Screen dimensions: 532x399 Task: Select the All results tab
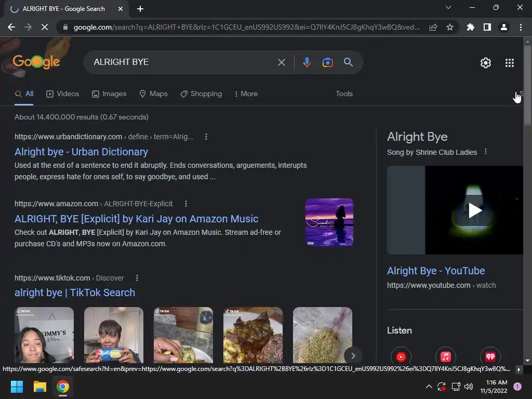(24, 94)
